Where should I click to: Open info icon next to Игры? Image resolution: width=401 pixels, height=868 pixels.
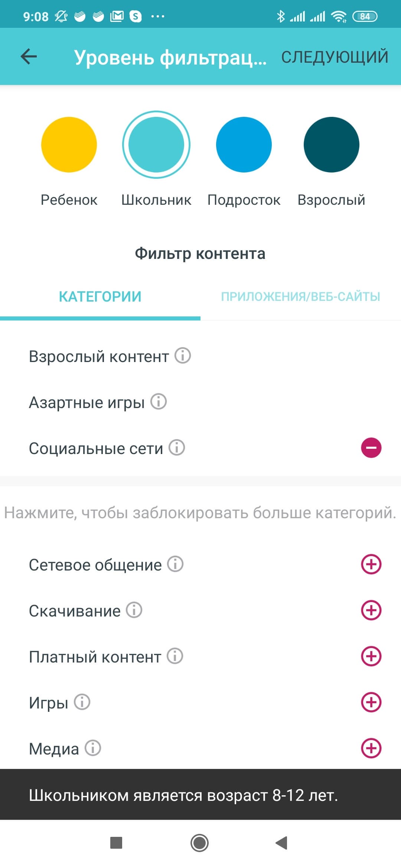coord(82,702)
